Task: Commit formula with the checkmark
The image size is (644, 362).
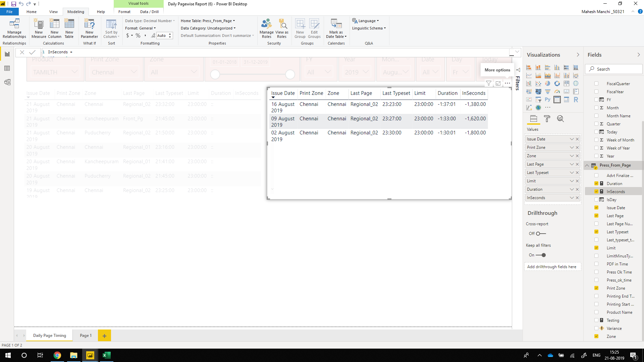Action: click(x=32, y=52)
